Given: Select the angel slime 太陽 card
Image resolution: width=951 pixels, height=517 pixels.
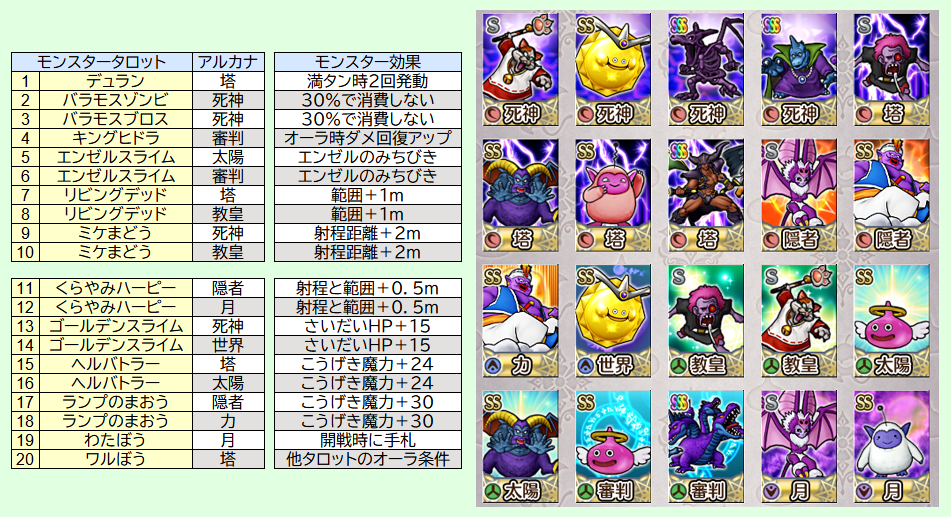Looking at the screenshot, I should 892,320.
